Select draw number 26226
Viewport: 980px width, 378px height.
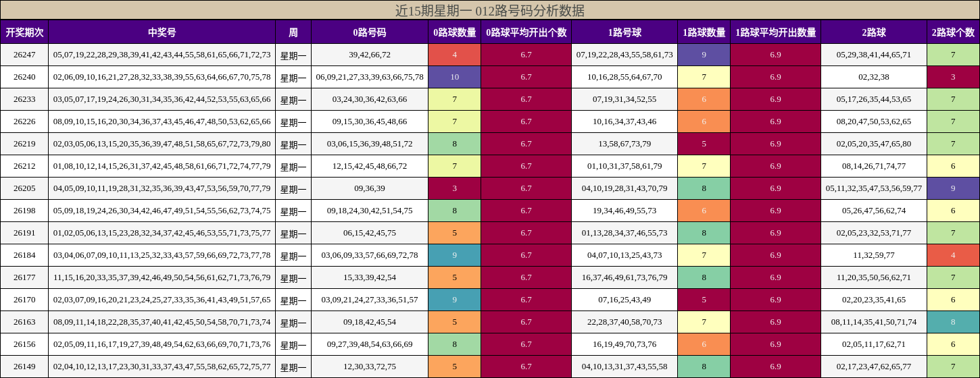point(24,122)
